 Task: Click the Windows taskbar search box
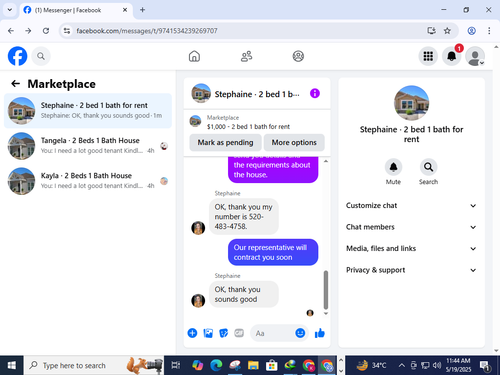pyautogui.click(x=94, y=365)
